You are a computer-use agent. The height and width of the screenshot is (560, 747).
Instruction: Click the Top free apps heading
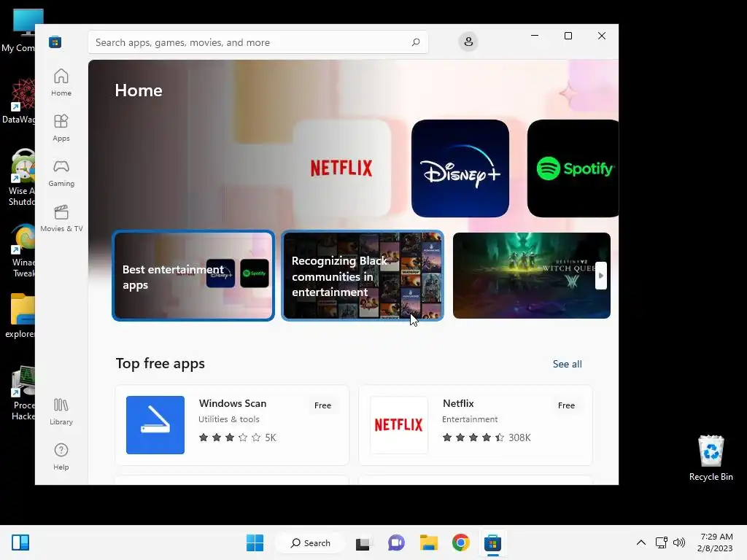[160, 364]
